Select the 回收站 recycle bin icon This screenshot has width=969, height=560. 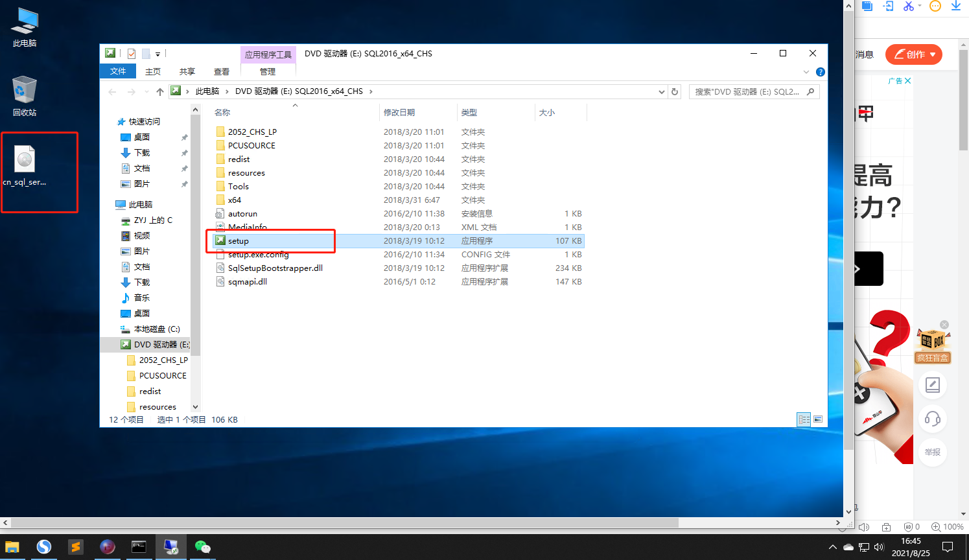point(25,96)
